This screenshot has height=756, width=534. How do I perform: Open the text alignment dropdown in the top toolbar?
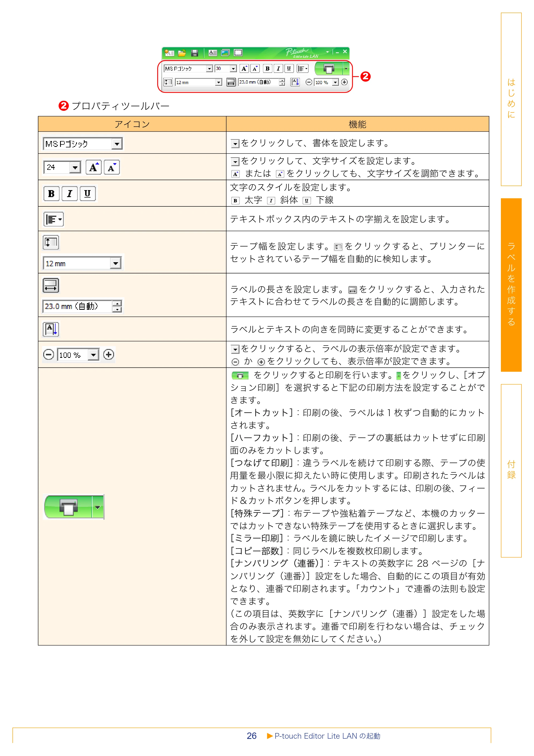[303, 68]
